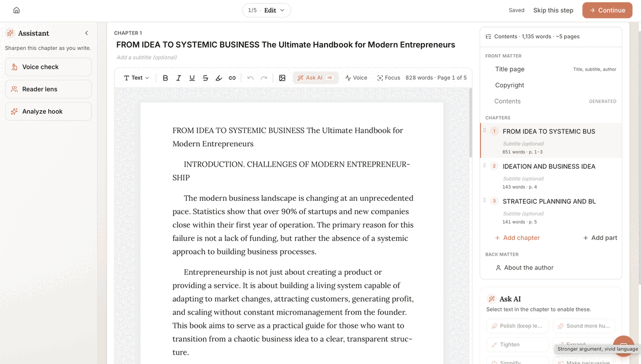
Task: Run the Voice check assistant
Action: tap(48, 66)
